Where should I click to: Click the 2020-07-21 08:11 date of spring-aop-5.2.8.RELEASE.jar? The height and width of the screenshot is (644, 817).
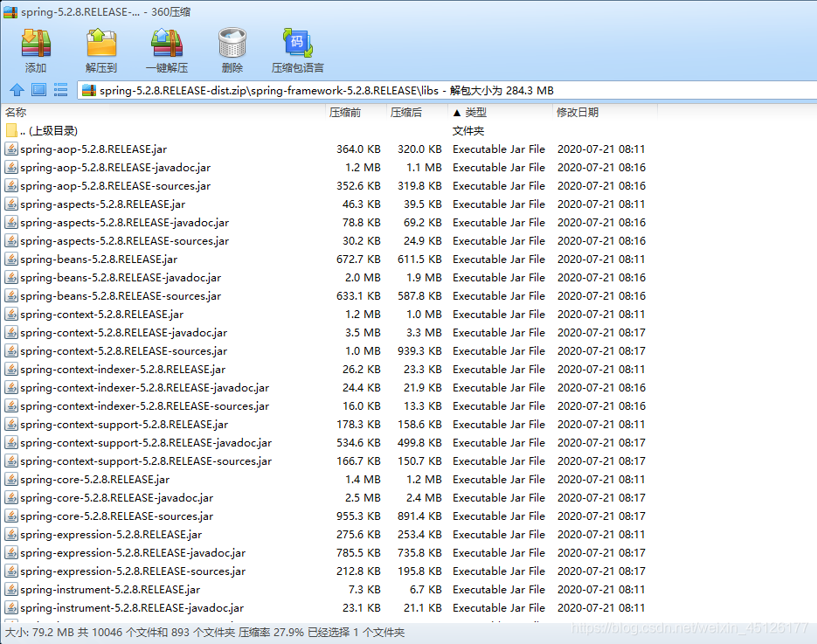(x=601, y=149)
